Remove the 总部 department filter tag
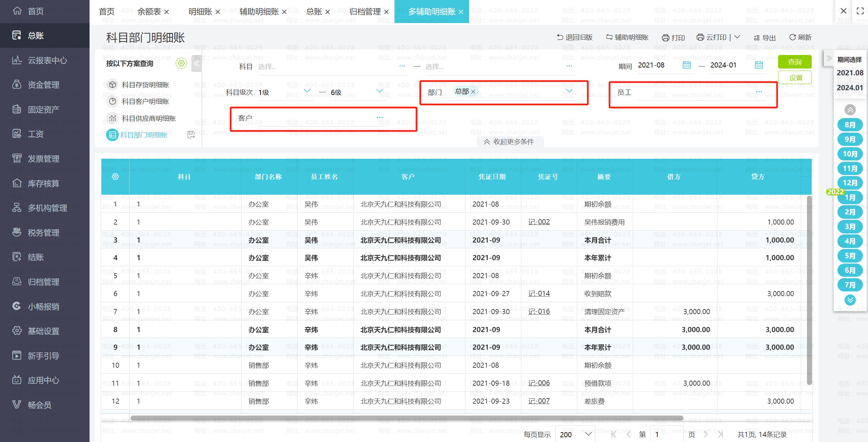Image resolution: width=868 pixels, height=442 pixels. click(x=474, y=91)
